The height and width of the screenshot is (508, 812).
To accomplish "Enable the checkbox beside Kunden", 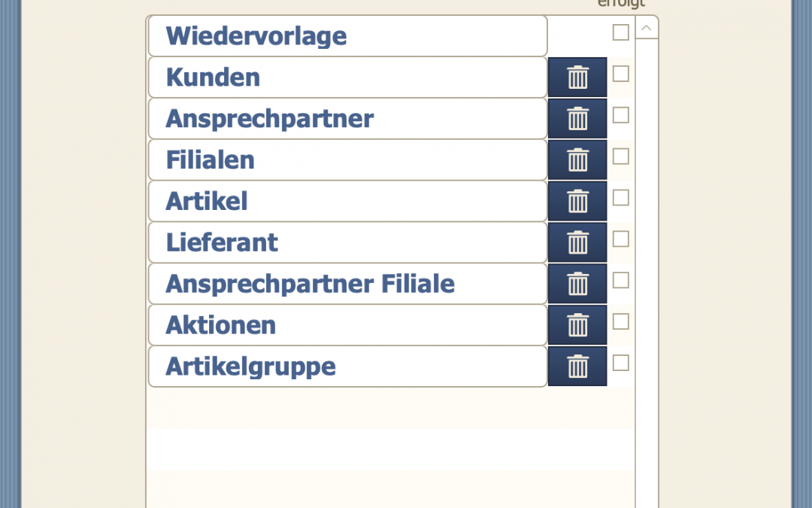I will 620,74.
